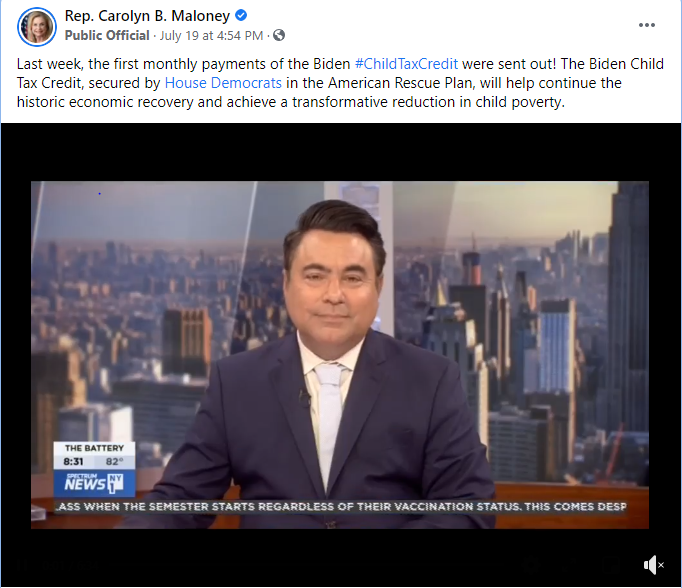Click the 8:31 clock in the video overlay
The image size is (682, 588).
coord(74,461)
